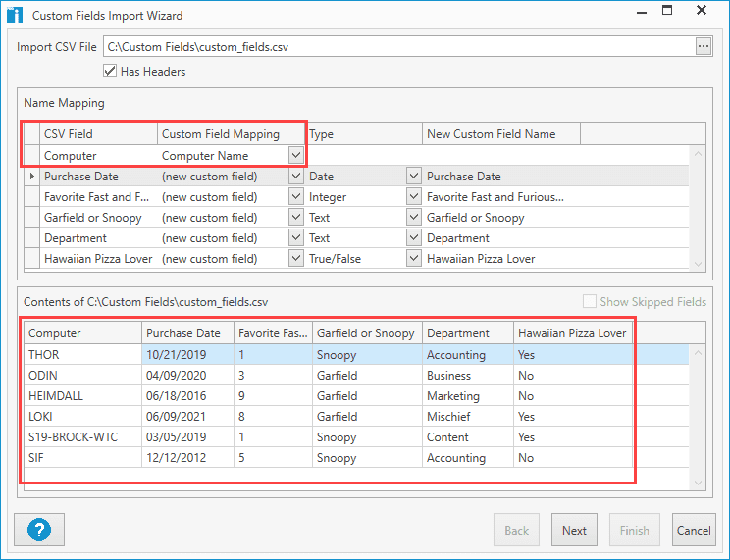Click the New Custom Field Name column header
The image size is (730, 560).
pyautogui.click(x=501, y=134)
